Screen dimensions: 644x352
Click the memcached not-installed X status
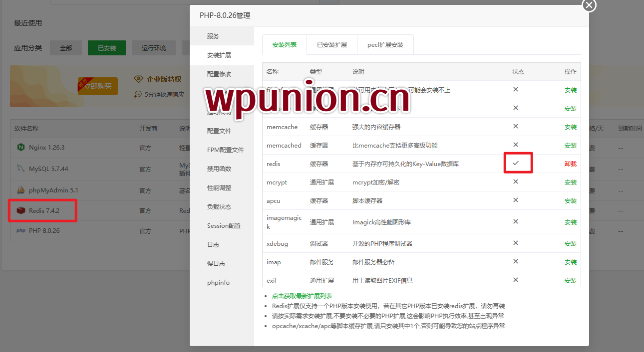click(516, 145)
